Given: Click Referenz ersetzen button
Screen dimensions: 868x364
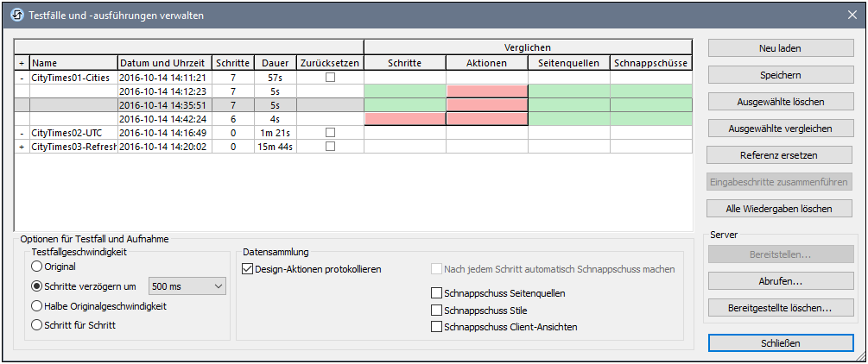Looking at the screenshot, I should 779,155.
